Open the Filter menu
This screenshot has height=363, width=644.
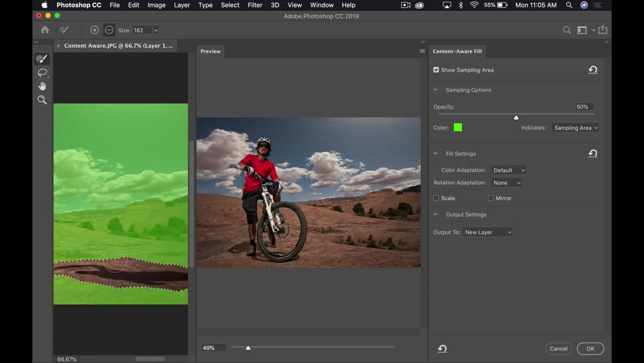255,5
